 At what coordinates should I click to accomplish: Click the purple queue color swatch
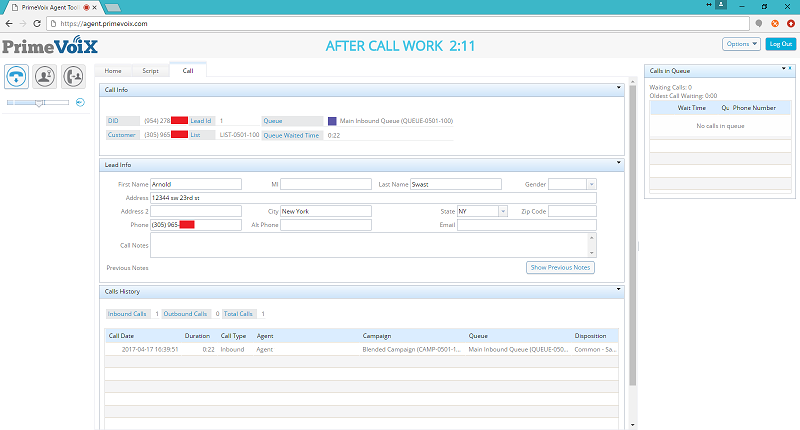coord(332,121)
